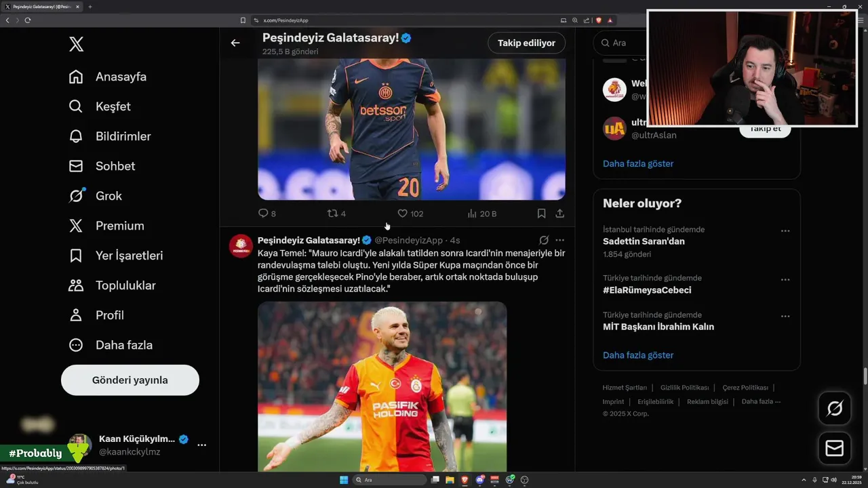Open File Explorer from taskbar

click(450, 480)
